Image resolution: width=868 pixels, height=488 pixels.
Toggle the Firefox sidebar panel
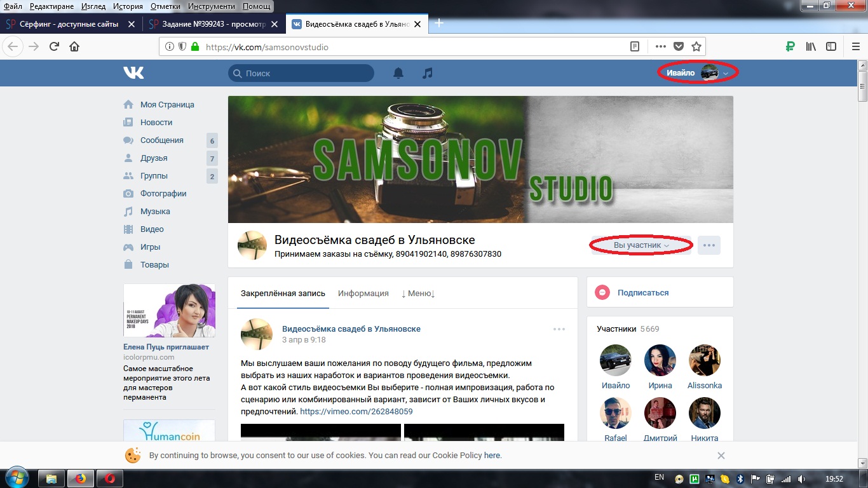(x=831, y=46)
